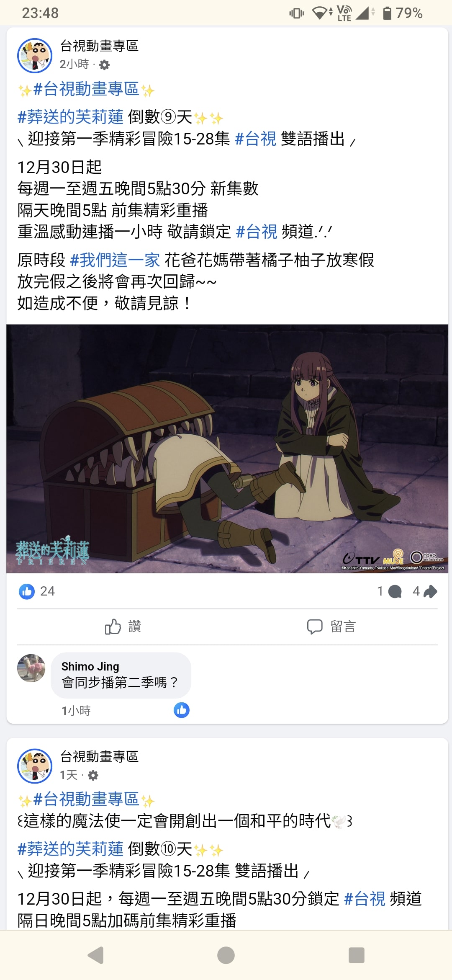Open the Frieren mimic chest image
452x980 pixels.
227,449
